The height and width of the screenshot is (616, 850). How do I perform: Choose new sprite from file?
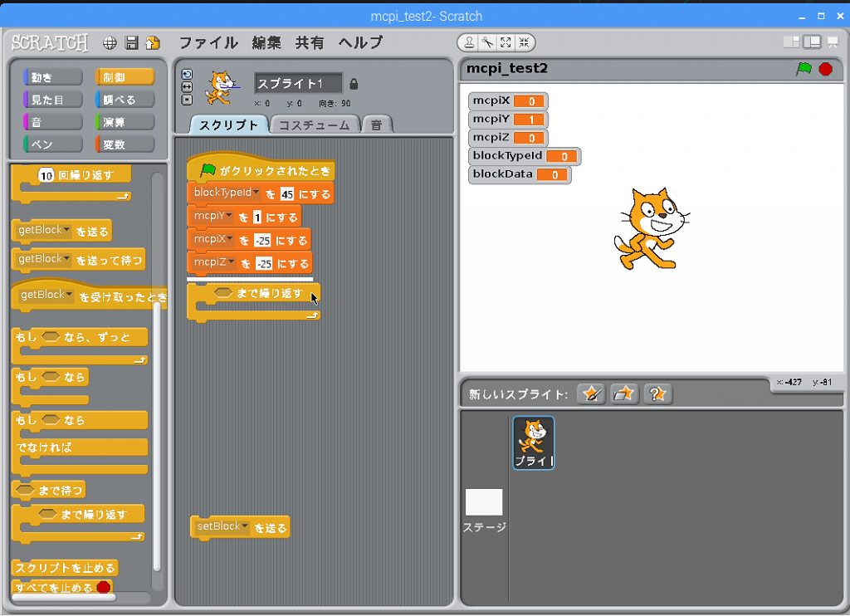tap(624, 394)
